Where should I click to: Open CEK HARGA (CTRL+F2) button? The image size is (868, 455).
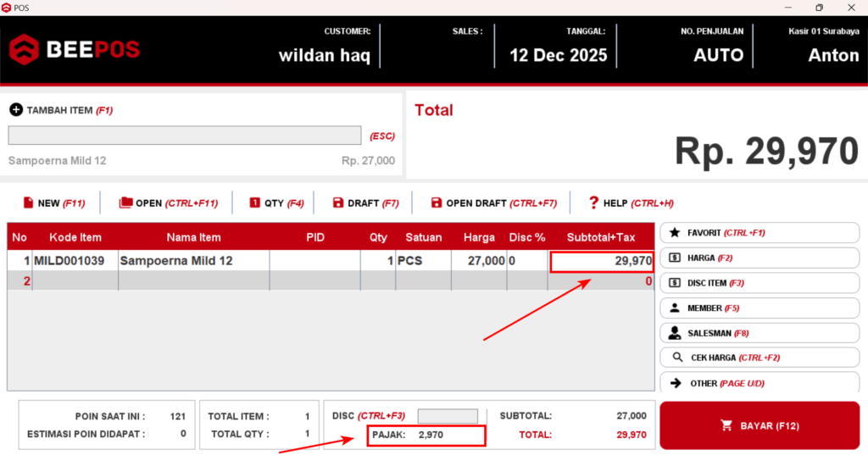(x=759, y=358)
